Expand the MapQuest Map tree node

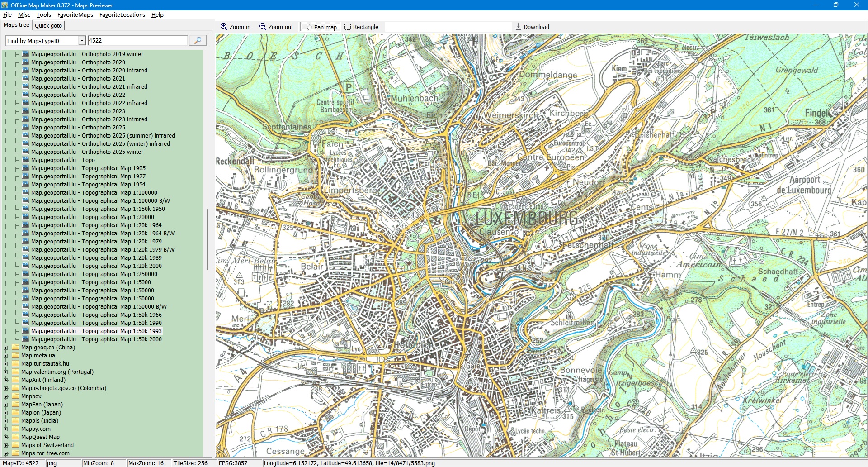(6, 437)
